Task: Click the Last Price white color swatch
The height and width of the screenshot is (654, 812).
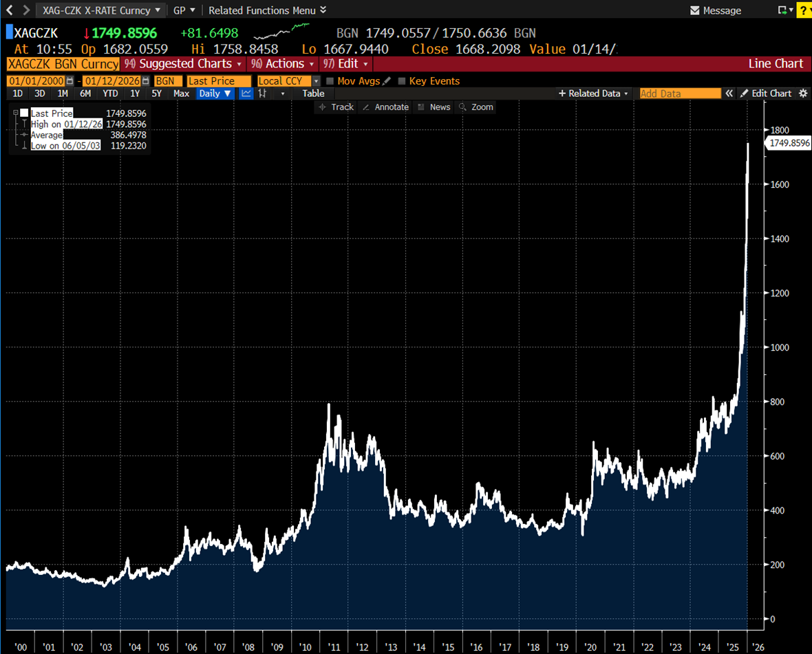Action: [x=24, y=113]
